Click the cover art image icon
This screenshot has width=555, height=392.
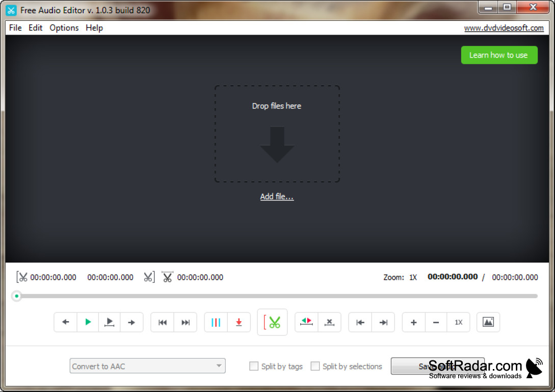click(488, 322)
